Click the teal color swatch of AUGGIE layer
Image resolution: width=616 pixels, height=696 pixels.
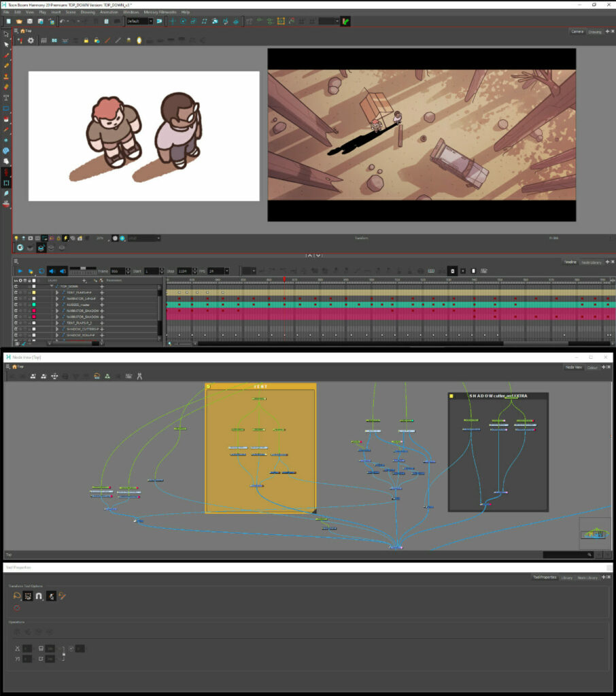point(34,305)
